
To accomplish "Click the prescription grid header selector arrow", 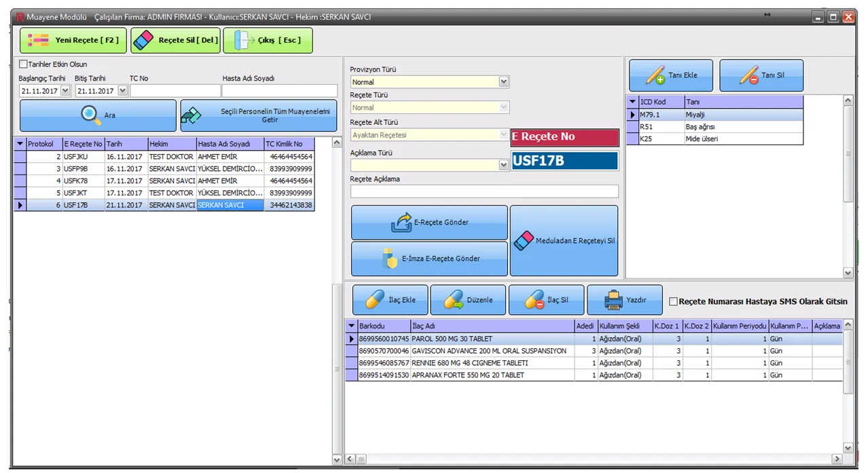I will click(20, 144).
